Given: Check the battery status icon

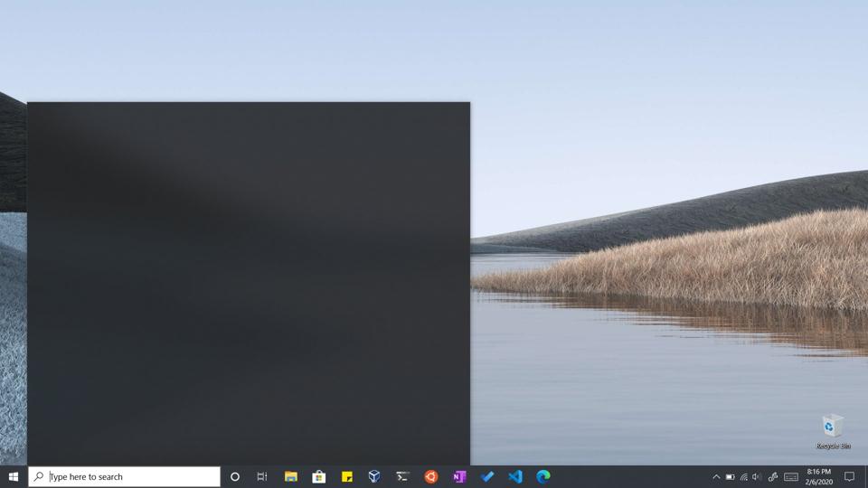Looking at the screenshot, I should [x=731, y=477].
